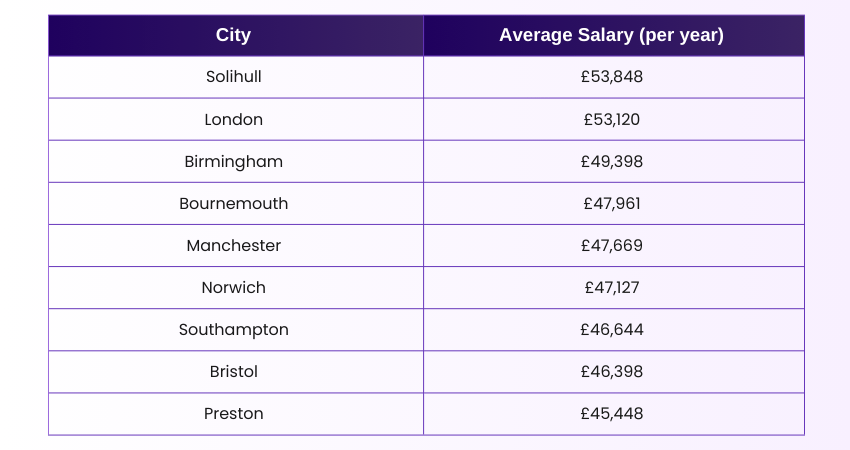The width and height of the screenshot is (850, 450).
Task: Click the Preston city cell
Action: (x=234, y=413)
